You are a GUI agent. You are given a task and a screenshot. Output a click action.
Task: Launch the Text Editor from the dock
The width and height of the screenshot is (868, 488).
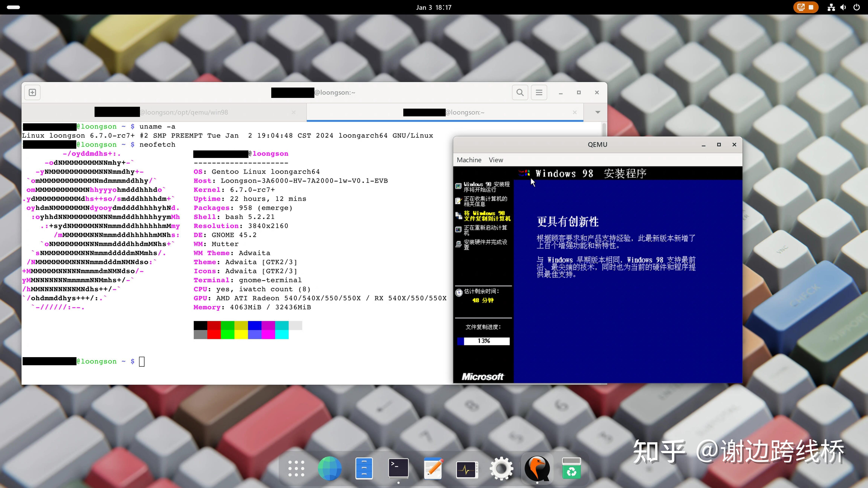click(433, 468)
